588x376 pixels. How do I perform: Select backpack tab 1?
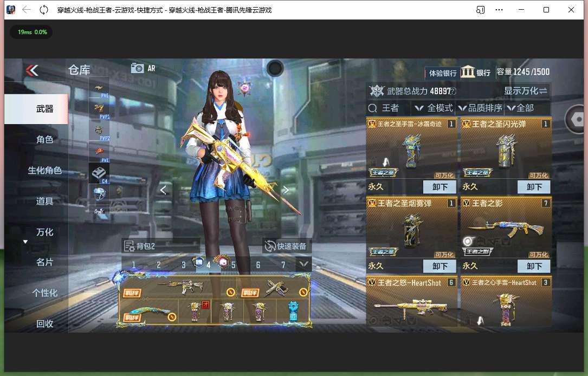tap(133, 265)
